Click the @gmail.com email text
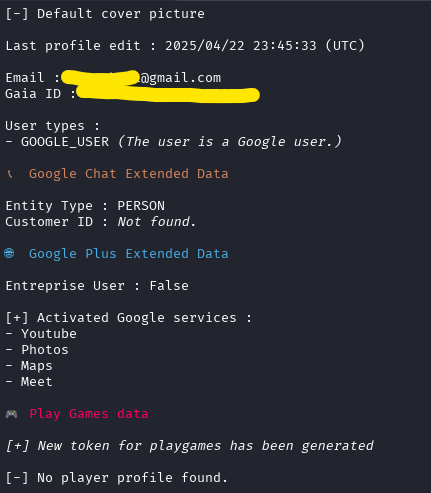431x493 pixels. [180, 78]
